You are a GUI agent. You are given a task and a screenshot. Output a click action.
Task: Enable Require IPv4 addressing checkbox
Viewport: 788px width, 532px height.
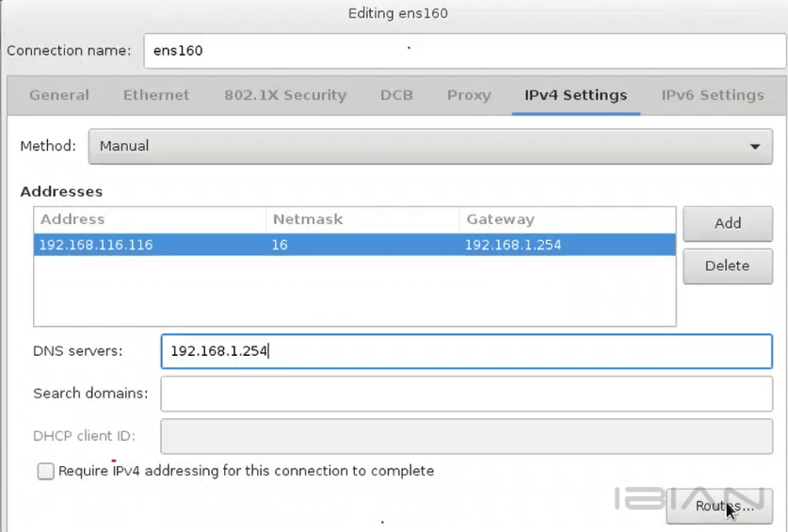coord(46,471)
